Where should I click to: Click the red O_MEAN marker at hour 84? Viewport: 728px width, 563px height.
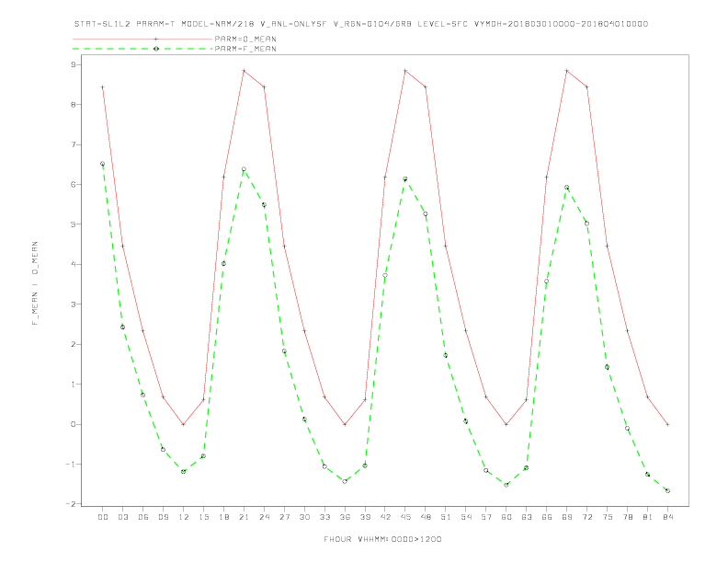667,424
